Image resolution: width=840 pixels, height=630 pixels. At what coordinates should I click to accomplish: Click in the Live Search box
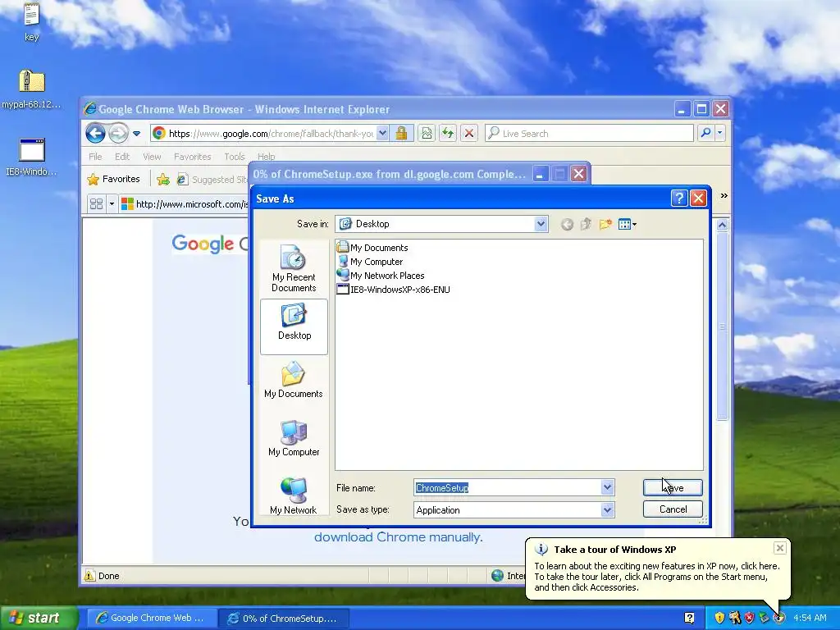click(589, 134)
